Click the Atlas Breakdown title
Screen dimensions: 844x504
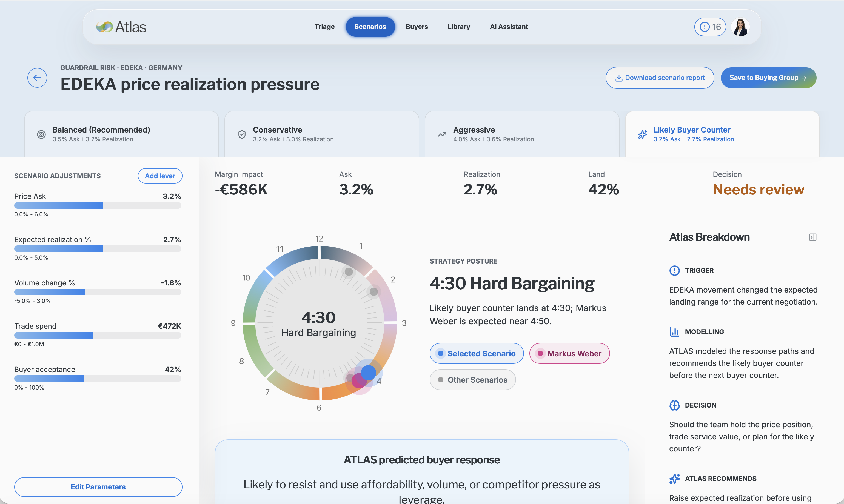(x=709, y=237)
